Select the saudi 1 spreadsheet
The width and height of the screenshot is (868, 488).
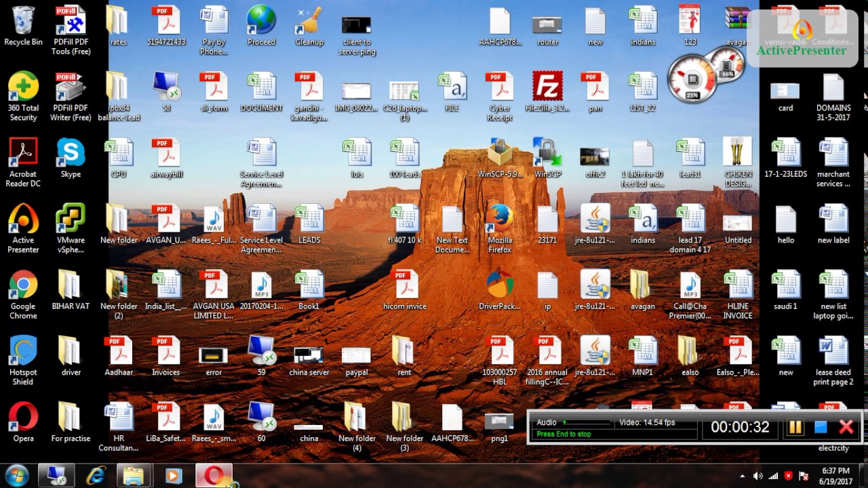click(x=785, y=291)
